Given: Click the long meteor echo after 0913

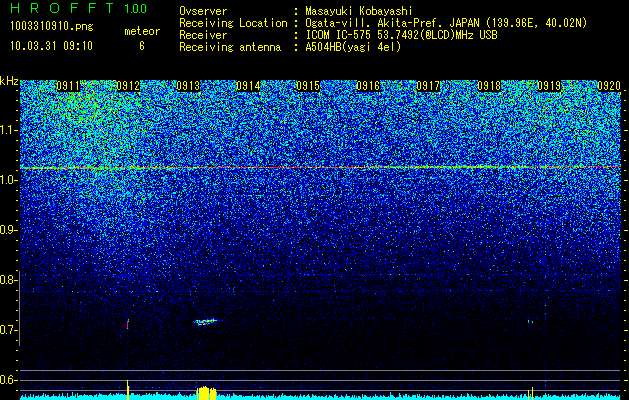Looking at the screenshot, I should pyautogui.click(x=205, y=321).
